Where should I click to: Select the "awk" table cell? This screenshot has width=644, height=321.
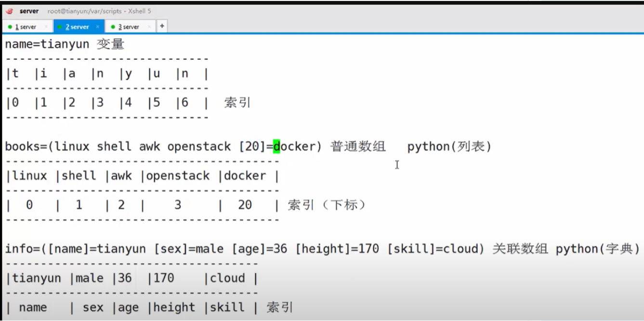click(121, 176)
